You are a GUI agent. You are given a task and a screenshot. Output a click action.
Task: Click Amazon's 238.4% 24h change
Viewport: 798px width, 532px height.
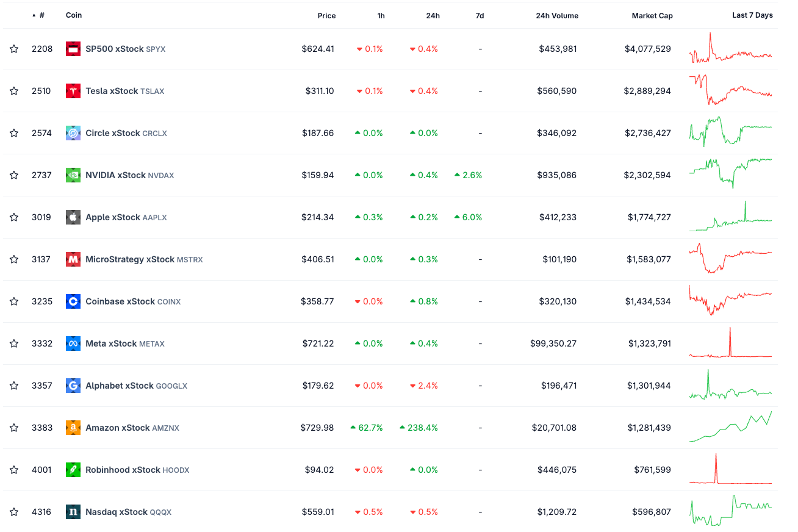[x=419, y=428]
